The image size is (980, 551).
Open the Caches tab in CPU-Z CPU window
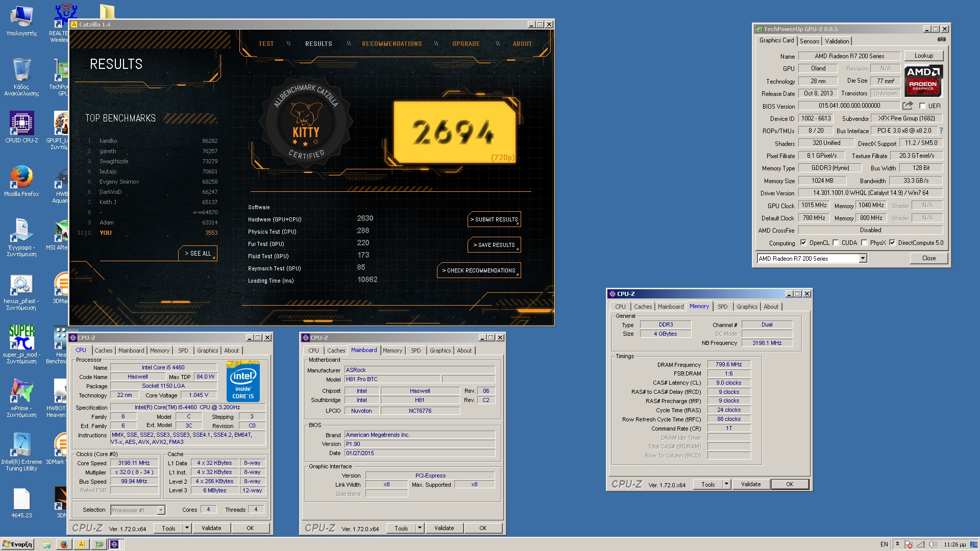104,350
